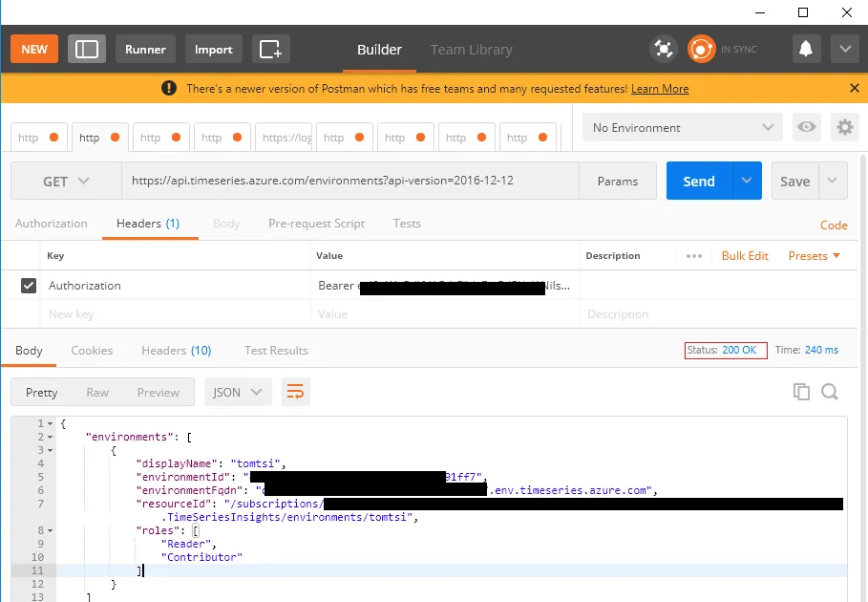
Task: Switch headers to Bulk Edit
Action: tap(745, 256)
